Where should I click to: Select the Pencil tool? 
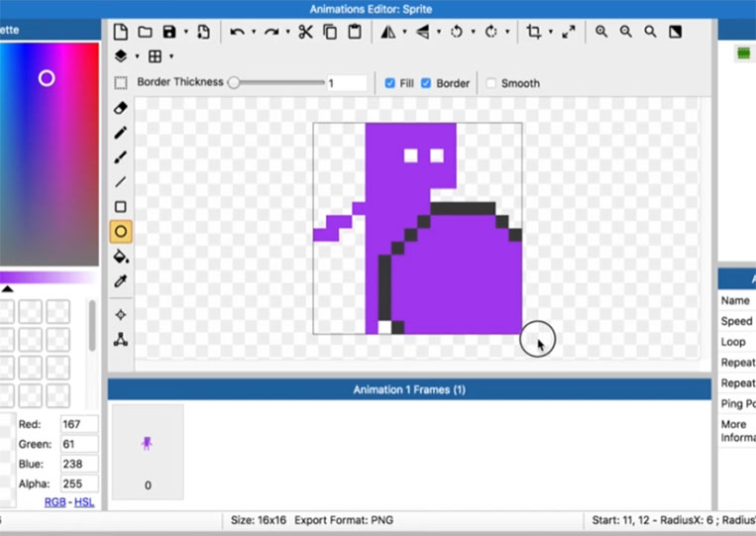point(121,133)
